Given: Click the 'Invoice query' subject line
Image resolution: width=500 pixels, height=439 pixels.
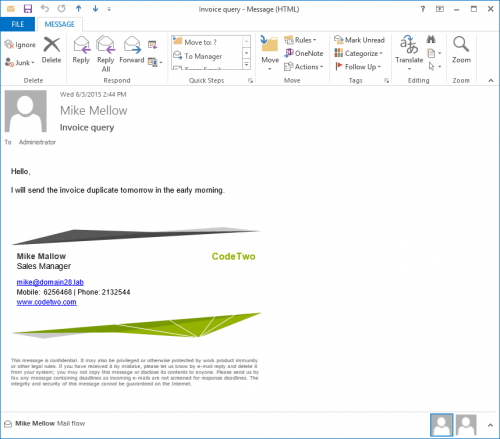Looking at the screenshot, I should click(x=87, y=128).
